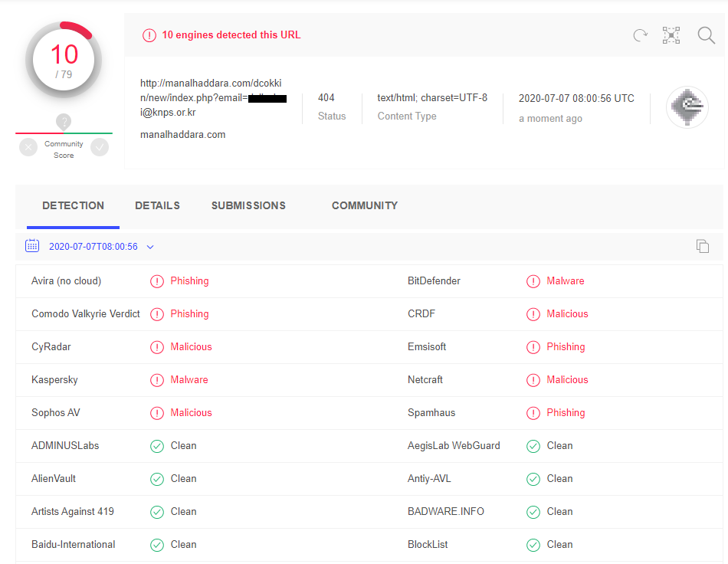Click Baidu-International clean check icon

pos(157,545)
